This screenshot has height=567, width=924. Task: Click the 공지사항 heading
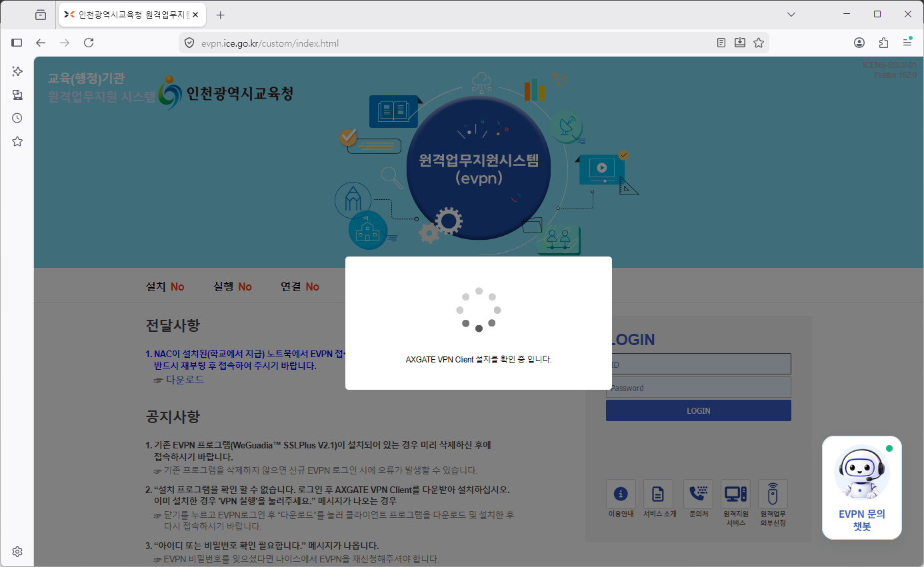click(173, 417)
